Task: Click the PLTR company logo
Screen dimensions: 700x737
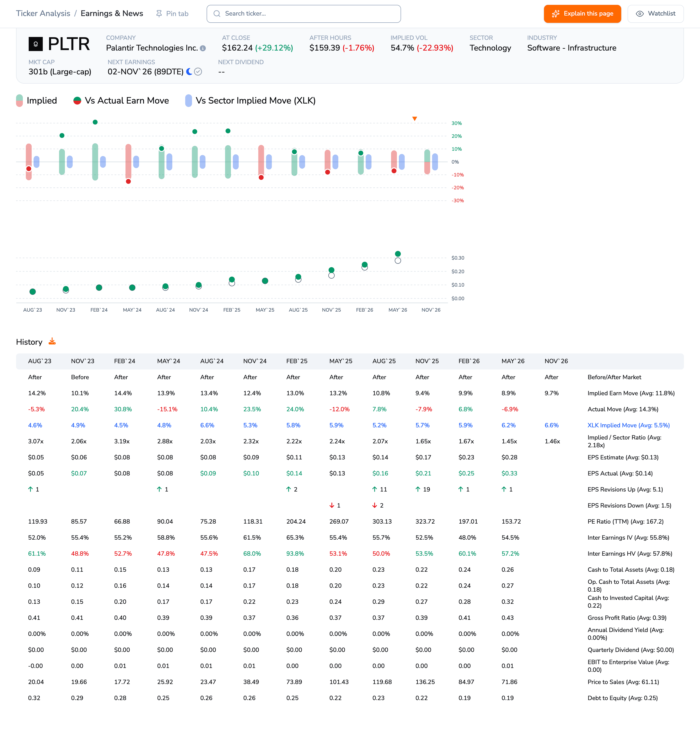Action: click(x=36, y=44)
